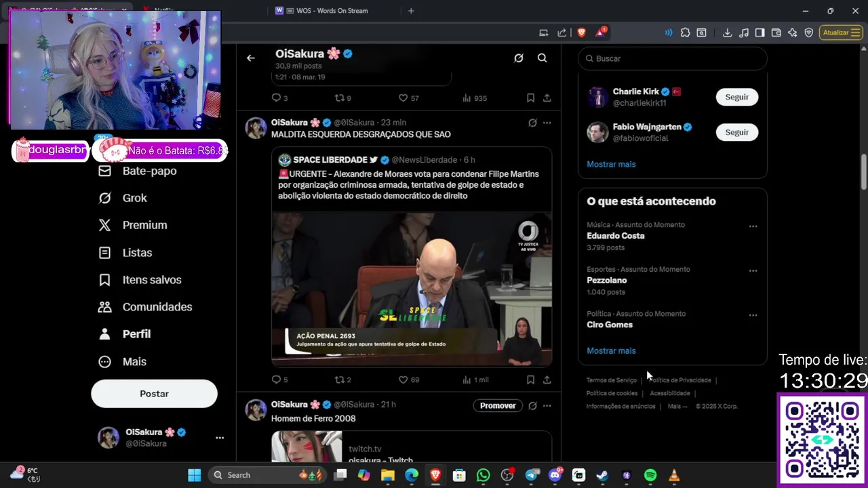
Task: Open Grok action on Homem de Ferro post
Action: click(x=532, y=405)
